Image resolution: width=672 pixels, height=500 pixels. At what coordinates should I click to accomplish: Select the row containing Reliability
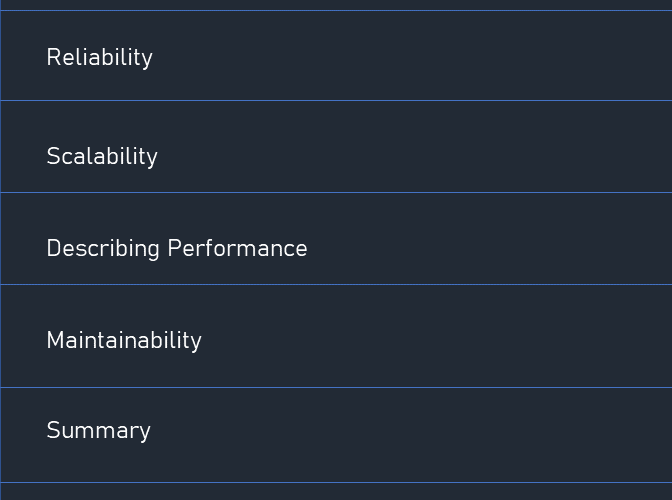tap(336, 56)
